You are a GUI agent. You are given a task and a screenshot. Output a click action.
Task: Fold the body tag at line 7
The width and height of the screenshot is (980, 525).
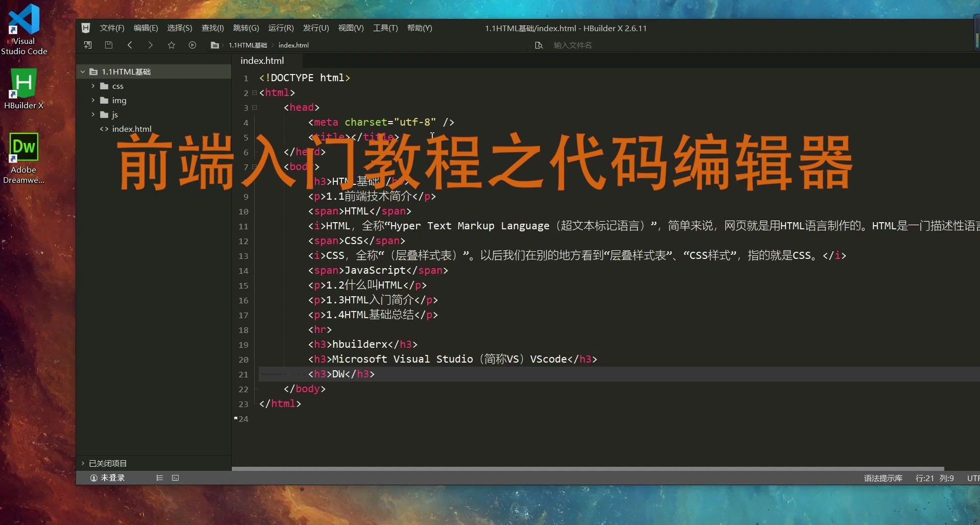[254, 167]
